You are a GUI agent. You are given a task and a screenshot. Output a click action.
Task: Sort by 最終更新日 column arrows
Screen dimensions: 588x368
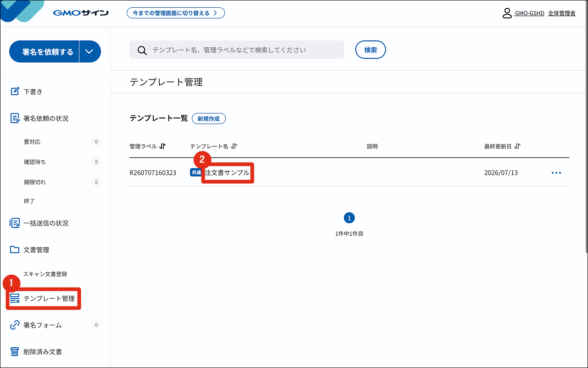(x=517, y=146)
